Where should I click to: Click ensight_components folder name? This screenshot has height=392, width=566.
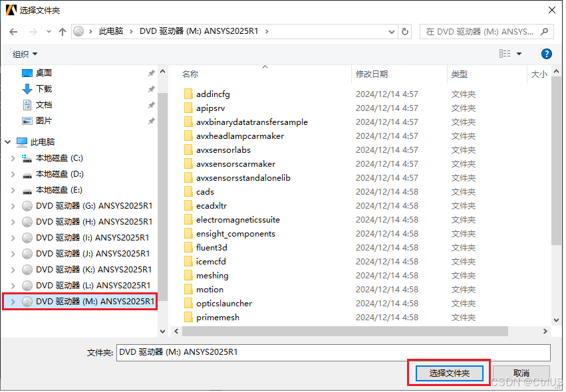235,234
